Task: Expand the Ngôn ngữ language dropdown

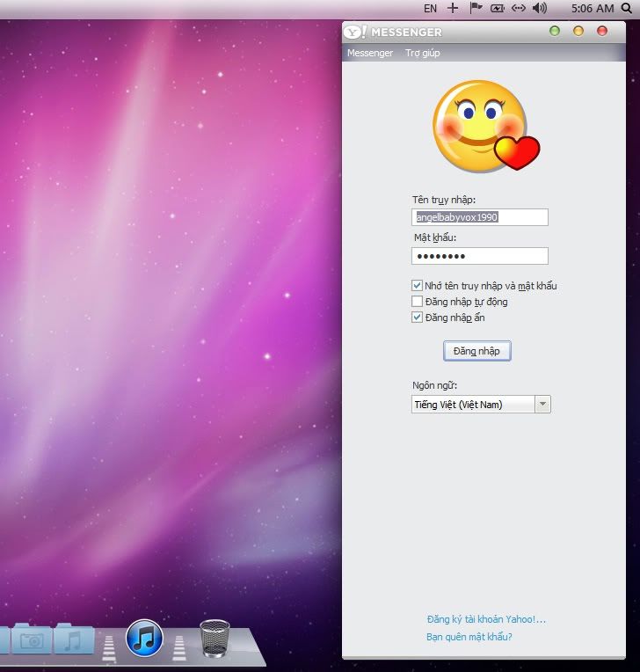Action: click(542, 405)
